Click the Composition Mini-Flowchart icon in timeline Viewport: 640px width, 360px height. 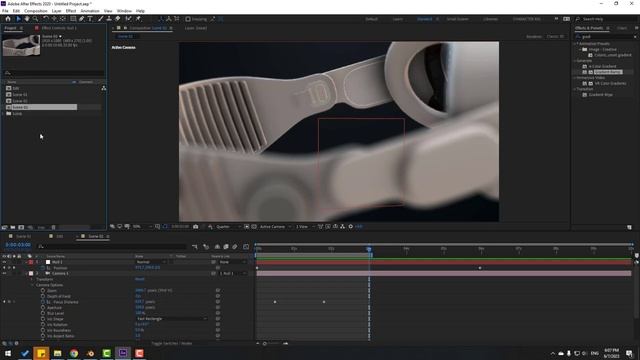click(195, 247)
